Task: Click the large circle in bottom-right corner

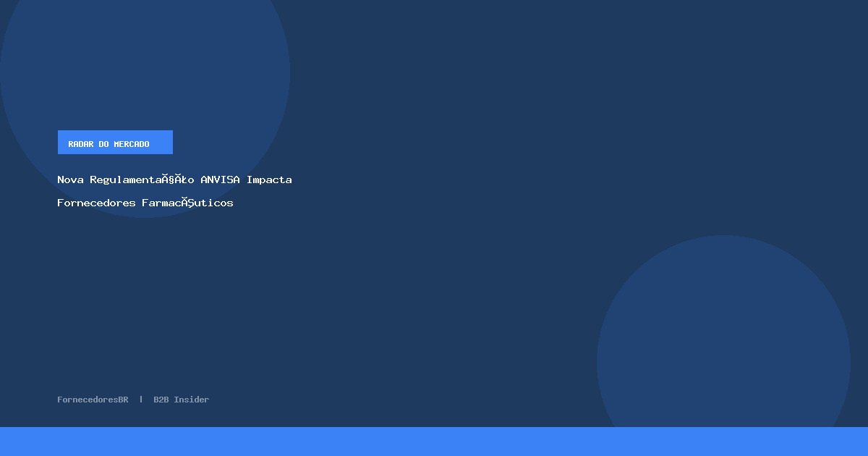Action: coord(723,347)
